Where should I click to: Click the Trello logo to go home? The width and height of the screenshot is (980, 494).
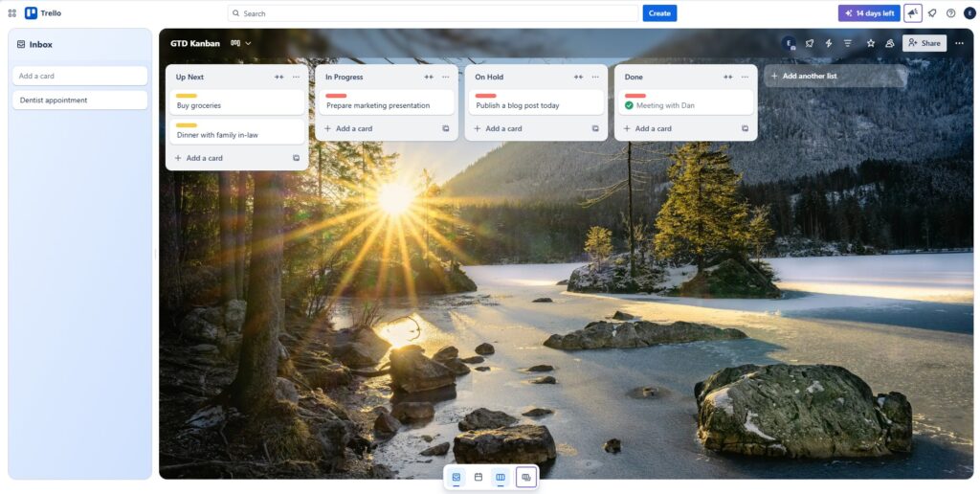click(x=43, y=13)
